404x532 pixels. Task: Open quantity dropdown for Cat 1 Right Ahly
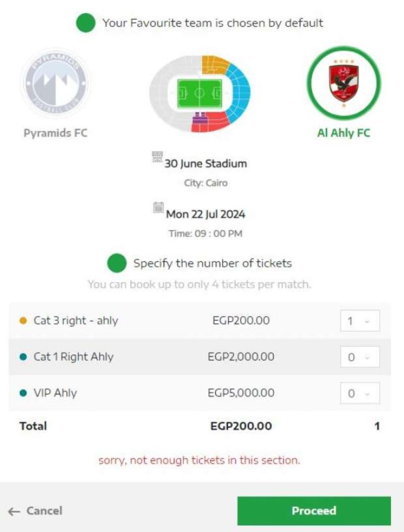coord(360,357)
